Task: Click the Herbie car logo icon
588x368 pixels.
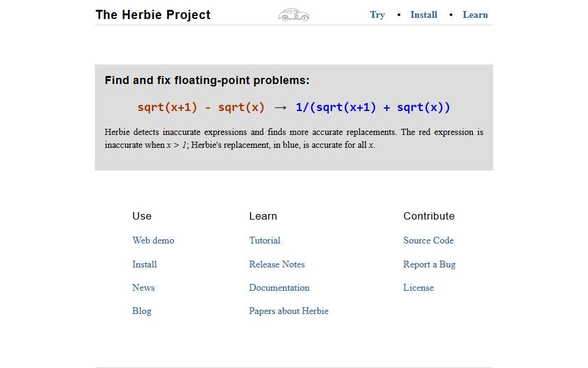Action: [293, 15]
